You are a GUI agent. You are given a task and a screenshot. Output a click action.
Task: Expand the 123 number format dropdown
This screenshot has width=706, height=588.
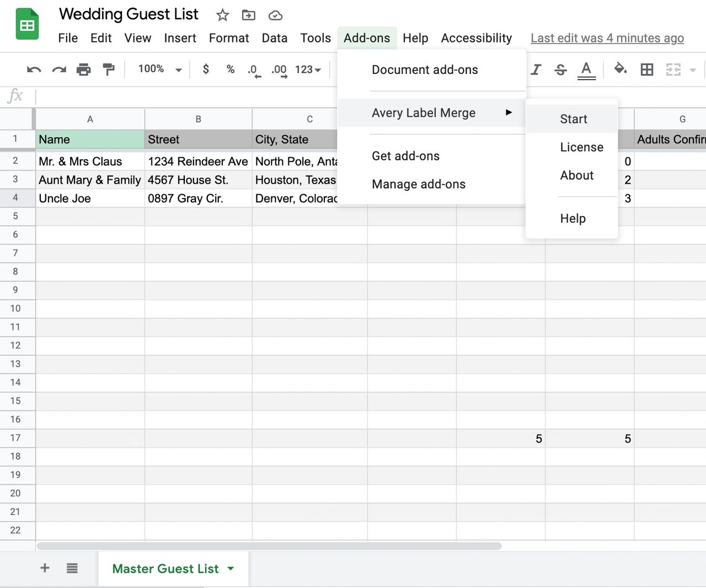pos(308,70)
